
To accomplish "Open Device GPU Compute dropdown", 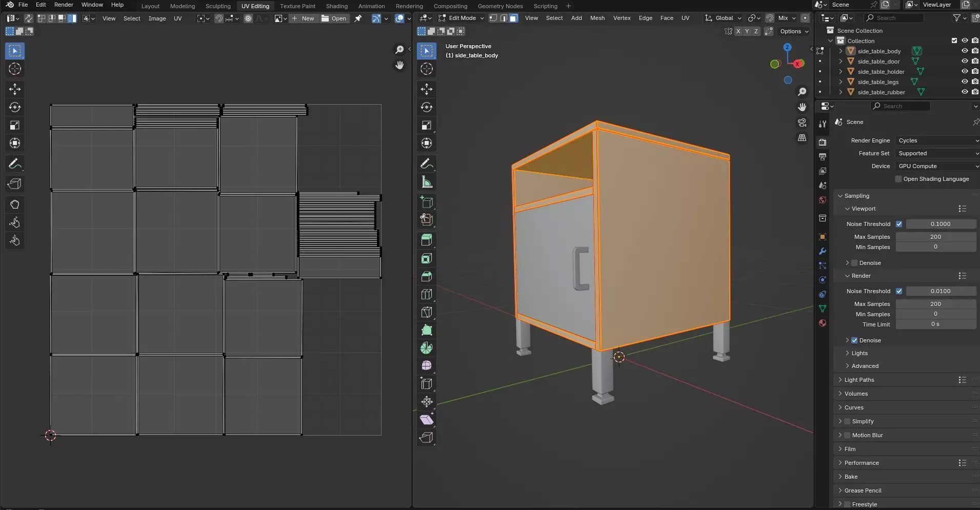I will pos(937,166).
